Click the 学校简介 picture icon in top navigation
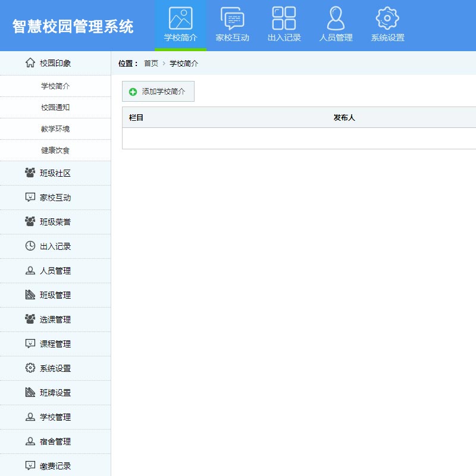 (180, 18)
